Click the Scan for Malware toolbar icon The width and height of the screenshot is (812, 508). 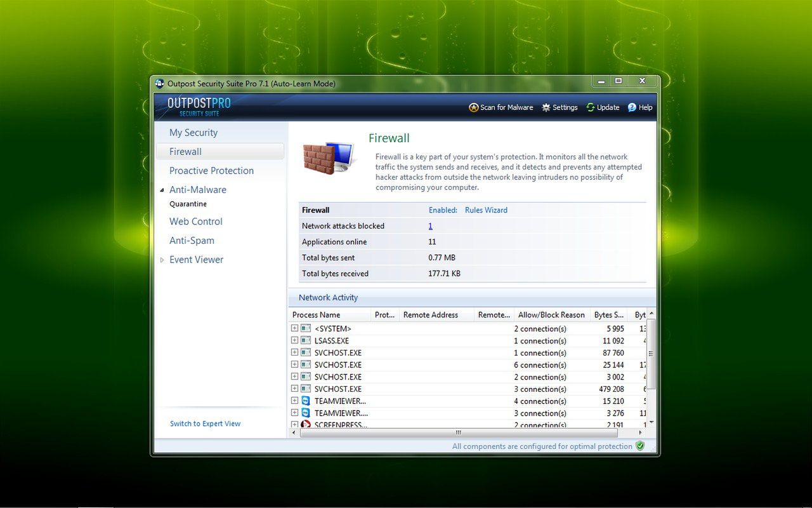pos(473,107)
